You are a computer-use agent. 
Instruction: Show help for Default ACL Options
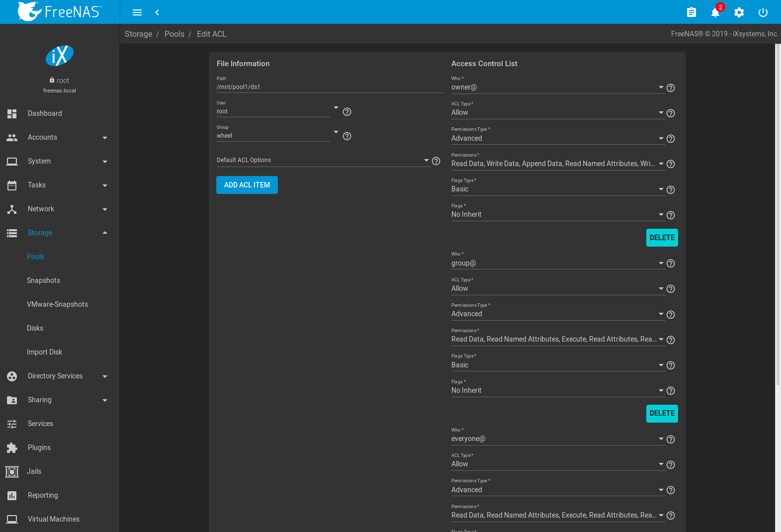coord(436,161)
